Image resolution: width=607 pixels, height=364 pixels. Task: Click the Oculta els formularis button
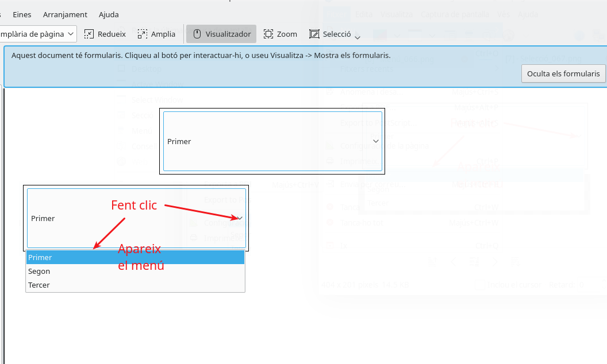tap(563, 73)
